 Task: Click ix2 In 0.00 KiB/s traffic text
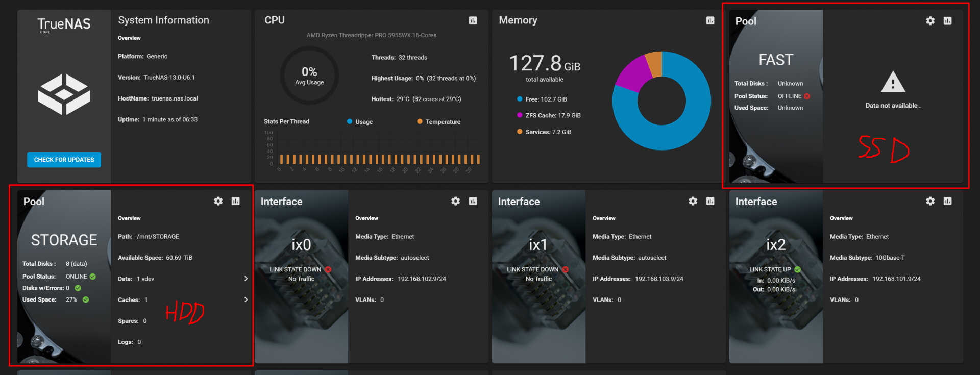pos(776,281)
